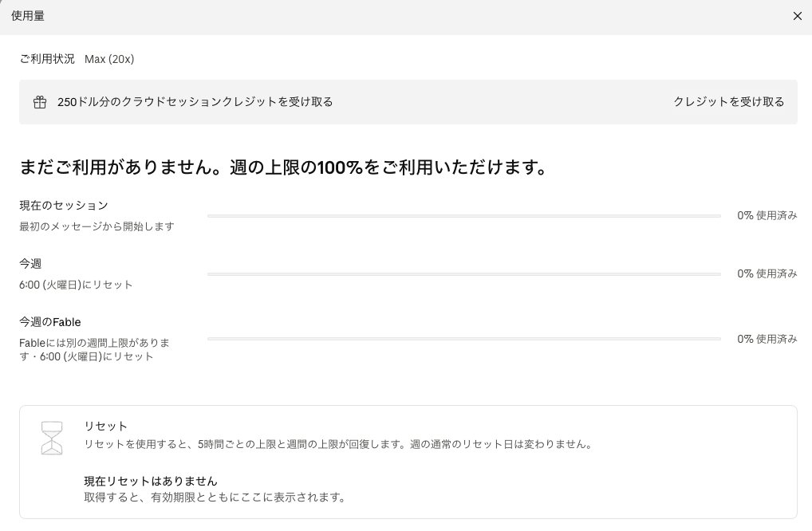This screenshot has height=531, width=812.
Task: Close the 使用量 dialog with the X
Action: point(797,16)
